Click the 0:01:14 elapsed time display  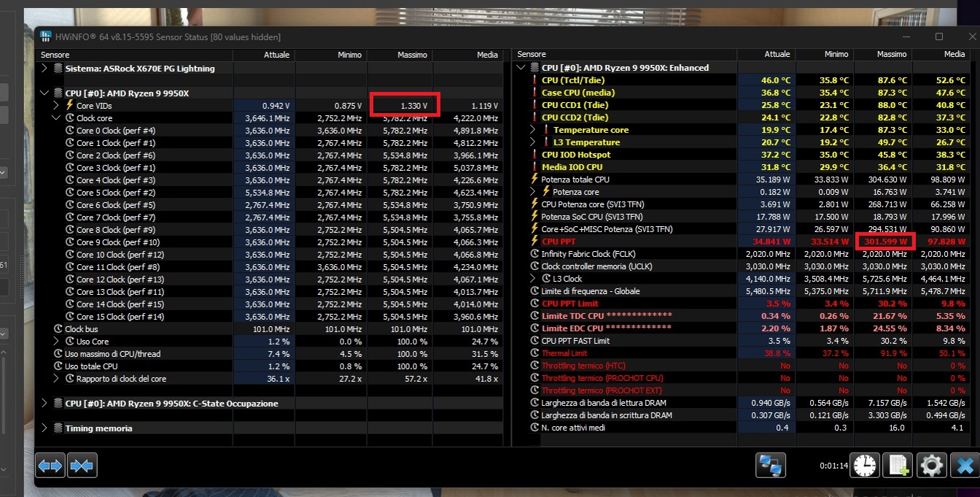coord(833,465)
